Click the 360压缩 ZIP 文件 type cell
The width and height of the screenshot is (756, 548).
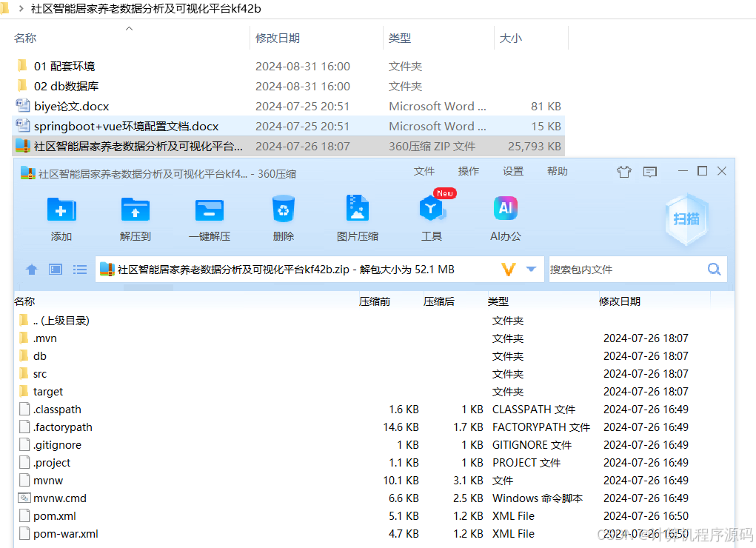[x=432, y=146]
